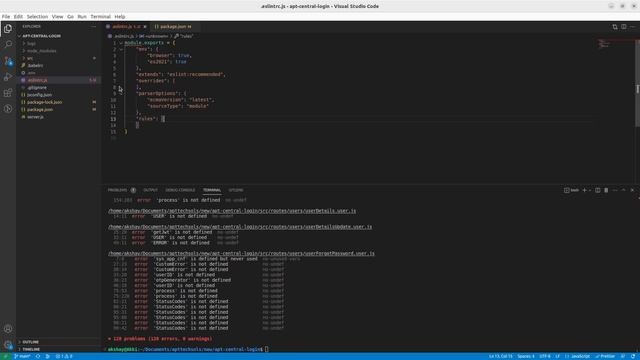
Task: Expand the Outline section
Action: coord(58,342)
